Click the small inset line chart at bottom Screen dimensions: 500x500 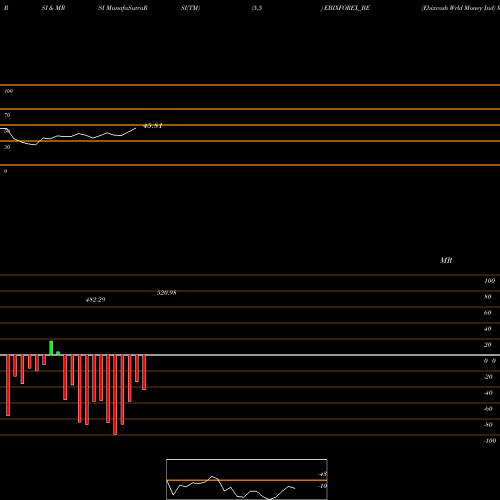click(x=247, y=479)
